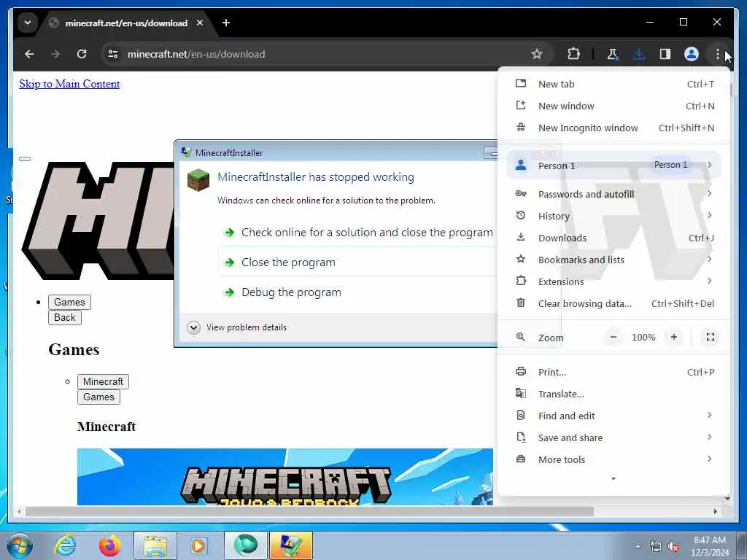Open a New Incognito window
The image size is (747, 560).
tap(614, 128)
